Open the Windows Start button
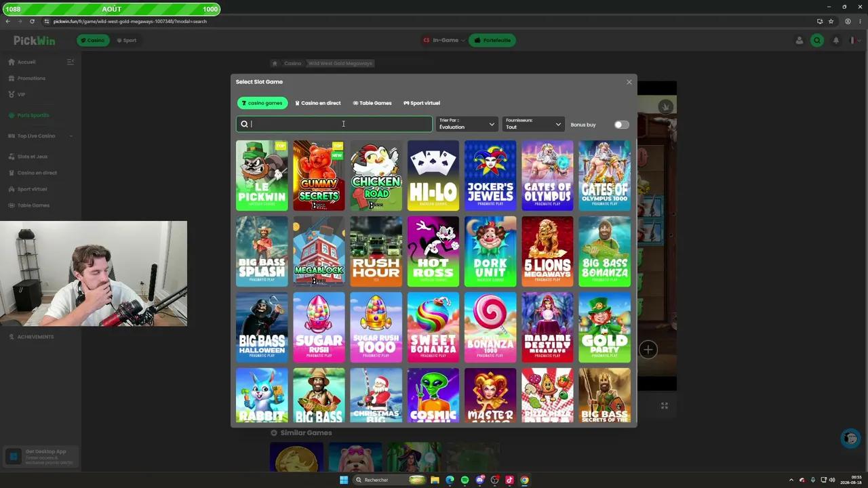Image resolution: width=868 pixels, height=488 pixels. (x=344, y=480)
